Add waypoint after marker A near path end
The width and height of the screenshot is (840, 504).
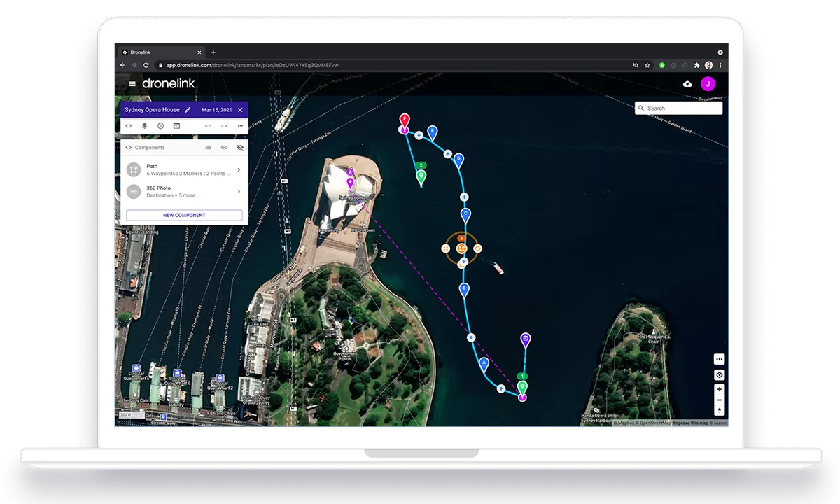(x=501, y=388)
